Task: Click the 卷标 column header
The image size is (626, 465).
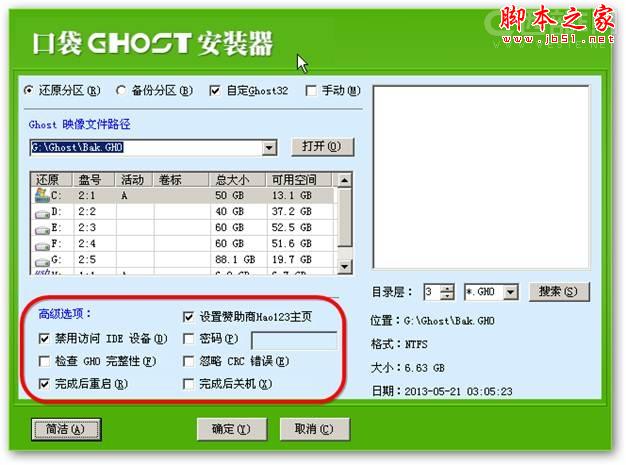Action: pos(181,180)
